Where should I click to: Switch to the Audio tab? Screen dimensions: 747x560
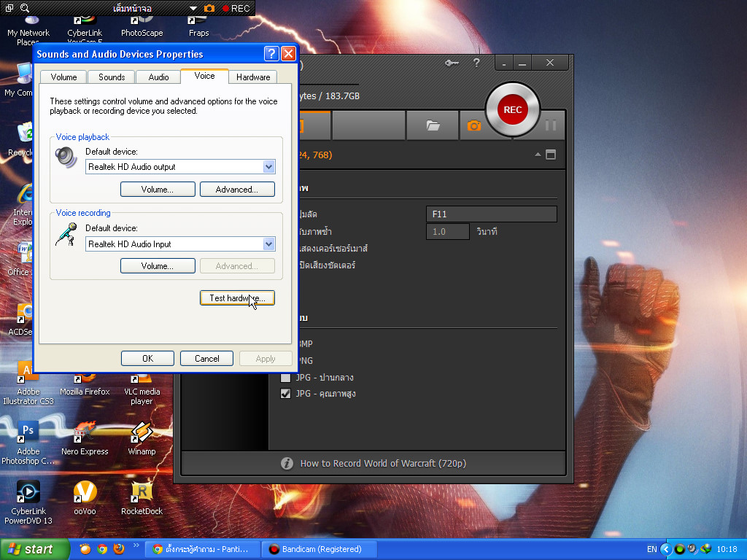(x=158, y=77)
